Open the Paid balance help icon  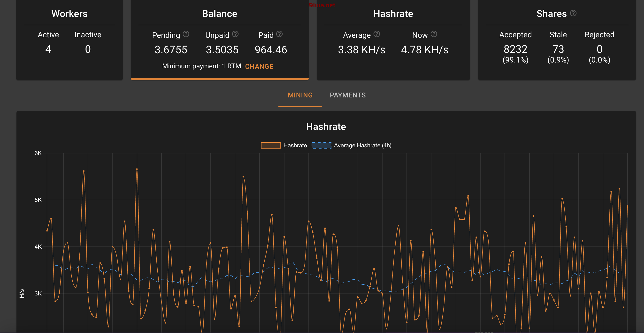[x=279, y=34]
